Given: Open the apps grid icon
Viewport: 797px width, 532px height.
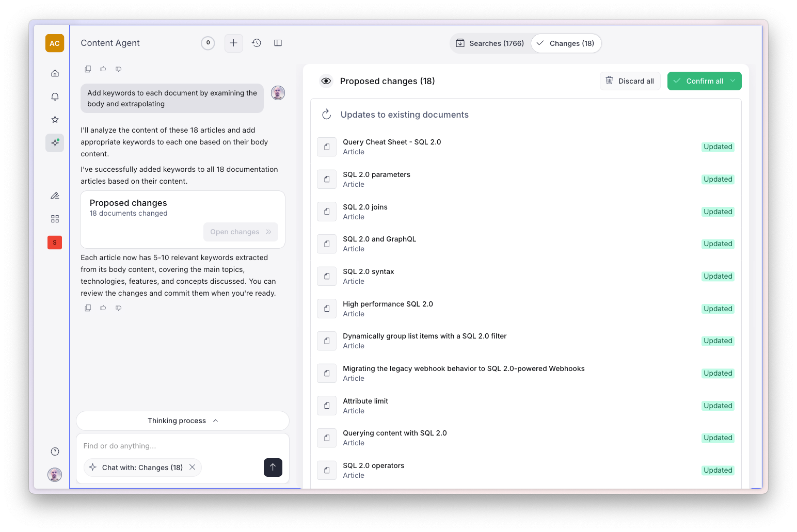Looking at the screenshot, I should 55,219.
